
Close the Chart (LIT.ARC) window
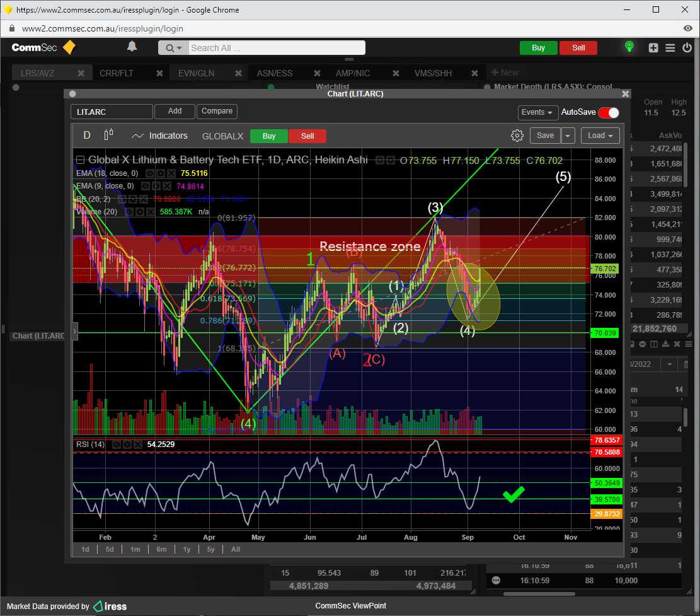tap(626, 94)
